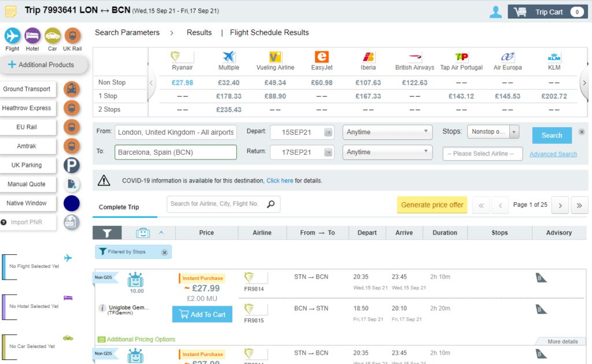Switch to the Complete Trip tab
592x364 pixels.
[x=119, y=207]
